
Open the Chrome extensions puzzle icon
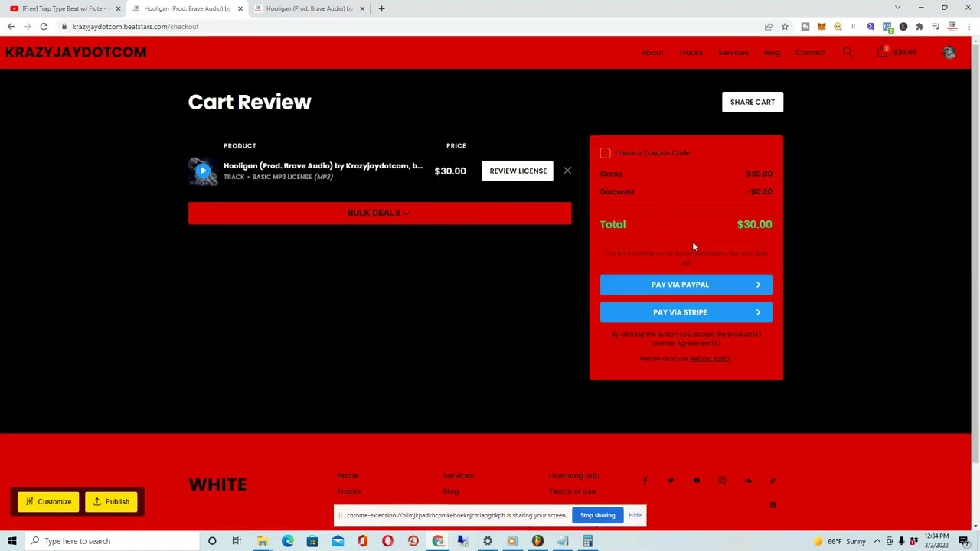(920, 27)
